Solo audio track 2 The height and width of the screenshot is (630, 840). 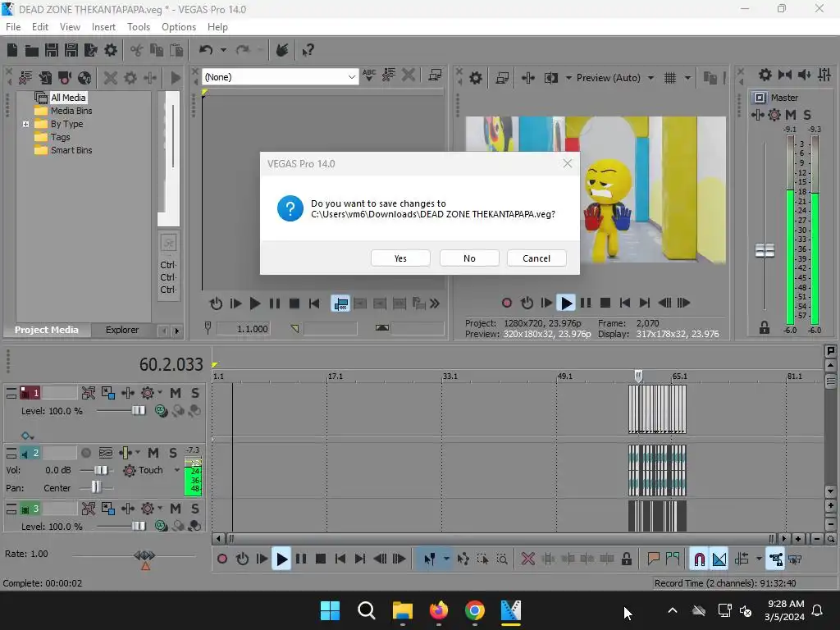point(173,453)
